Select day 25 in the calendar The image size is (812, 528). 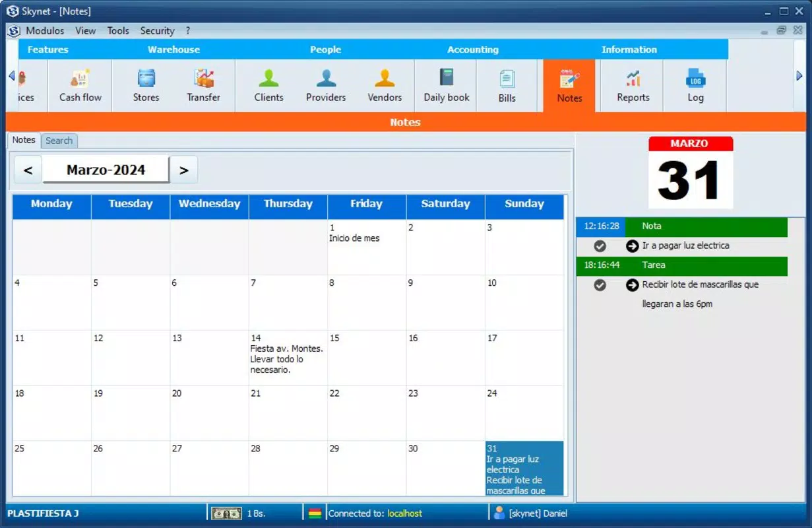[52, 469]
